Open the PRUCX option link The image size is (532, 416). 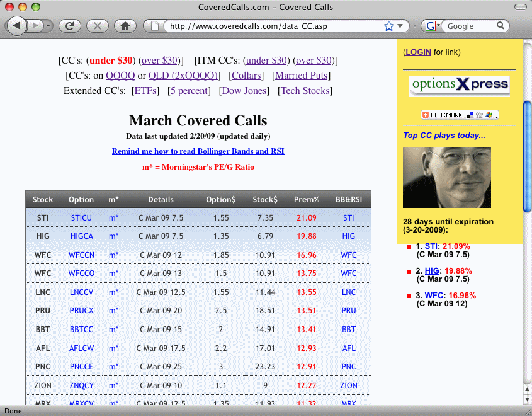(x=81, y=310)
